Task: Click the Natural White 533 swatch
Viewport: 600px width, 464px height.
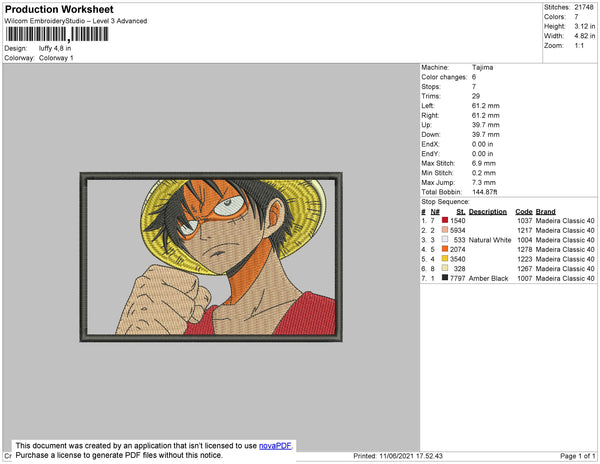Action: 445,239
